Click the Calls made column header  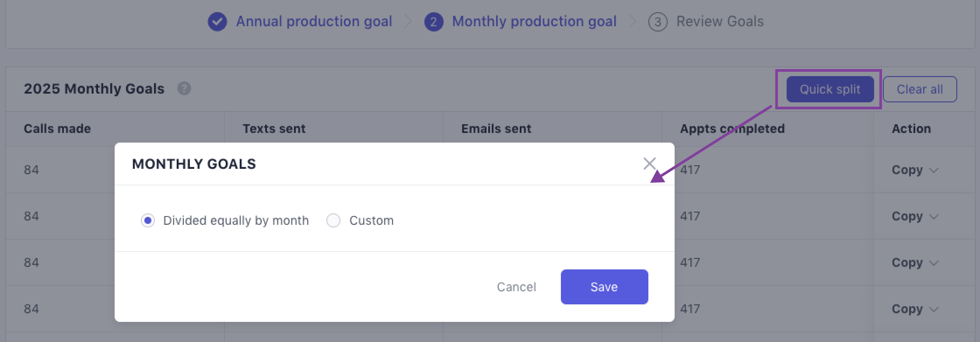click(x=57, y=129)
